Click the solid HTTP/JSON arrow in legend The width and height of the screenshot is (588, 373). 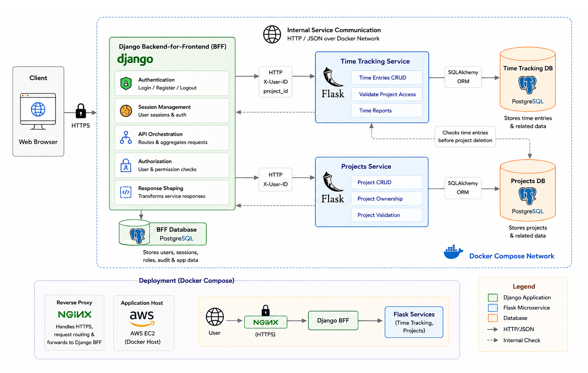493,329
